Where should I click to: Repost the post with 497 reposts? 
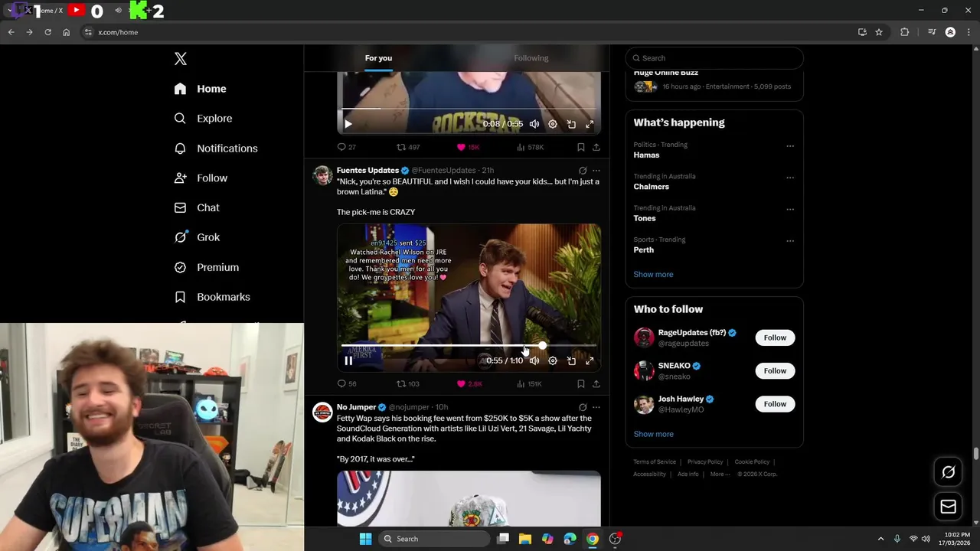(x=408, y=147)
